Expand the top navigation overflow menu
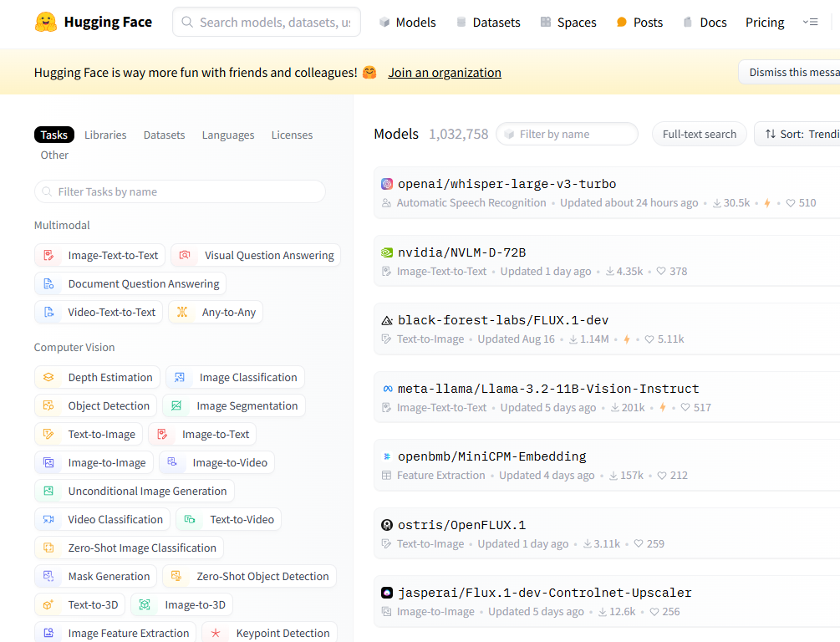 [810, 22]
